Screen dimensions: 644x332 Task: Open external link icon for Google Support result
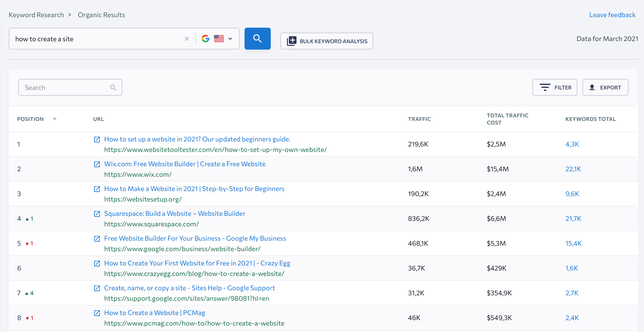[x=97, y=288]
